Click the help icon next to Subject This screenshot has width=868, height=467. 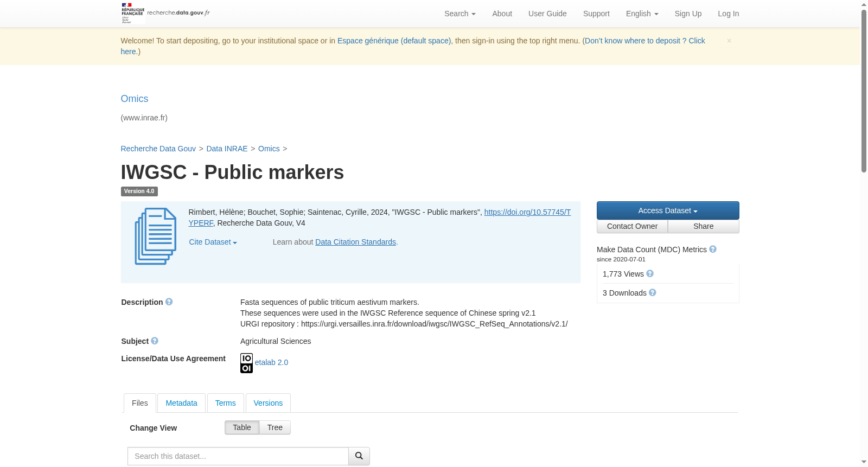[155, 341]
